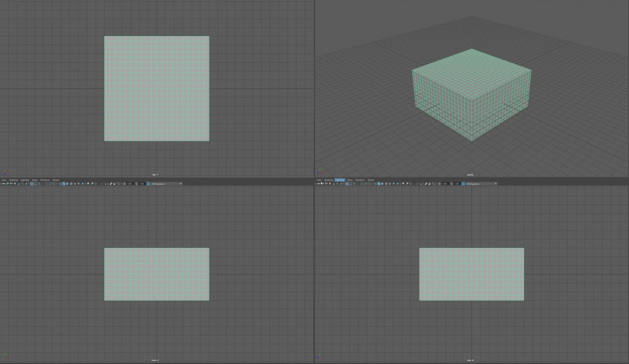Click the Gamma reset icon in side panel
This screenshot has height=364, width=629.
pos(451,184)
